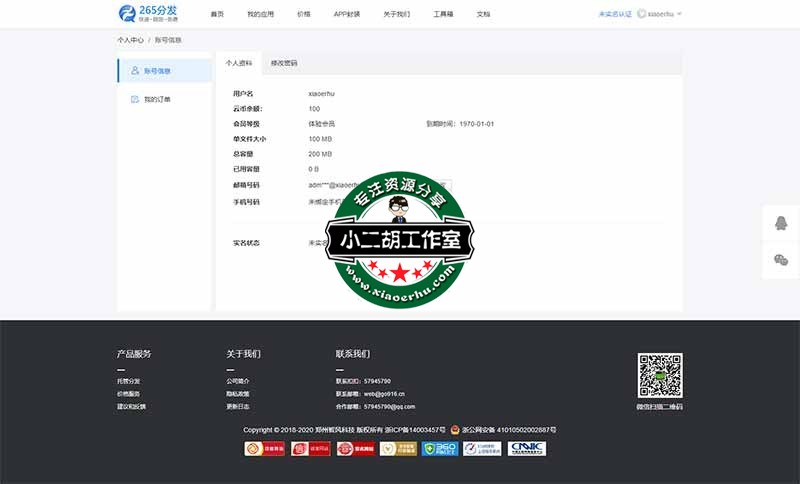Open the 隐私政策 footer link
The image size is (800, 484).
[x=238, y=394]
